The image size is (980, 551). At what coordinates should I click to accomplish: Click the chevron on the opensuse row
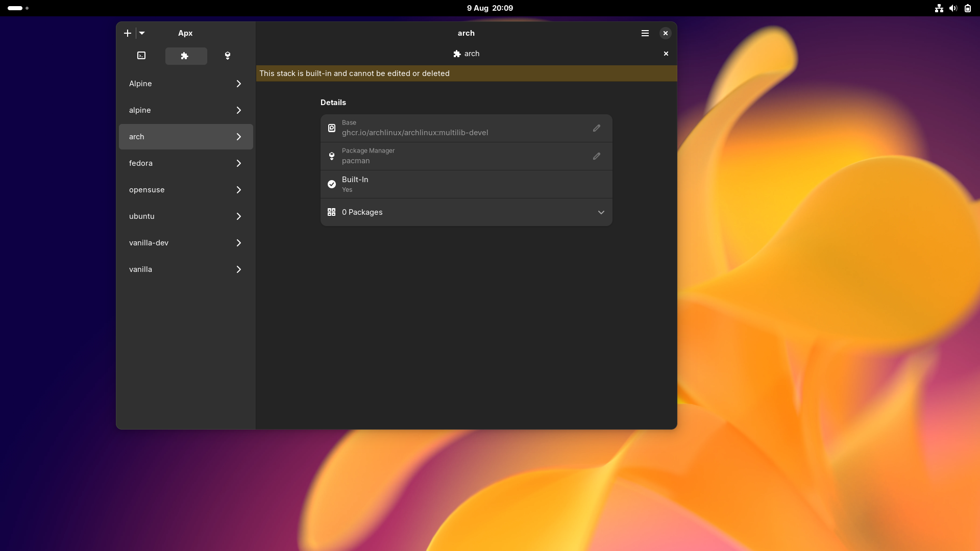238,190
